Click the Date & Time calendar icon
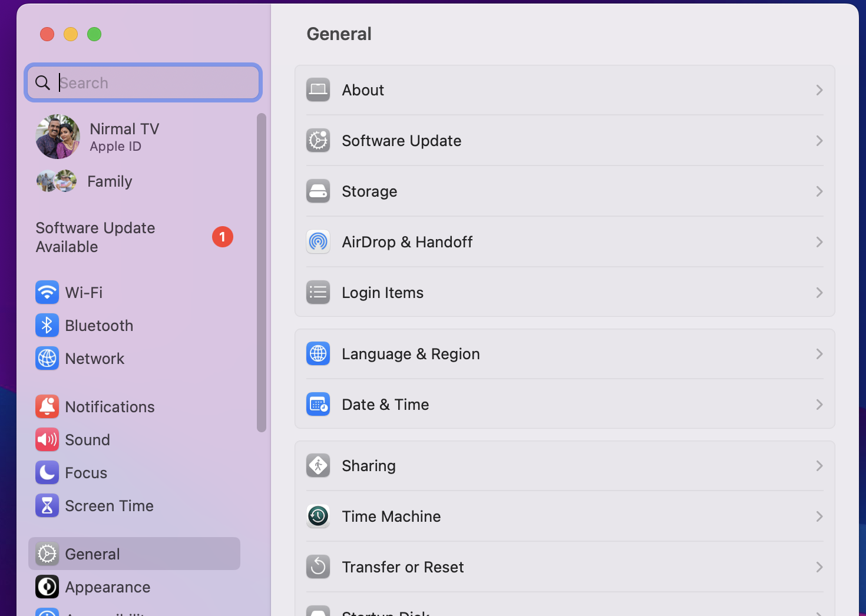Screen dimensions: 866x616 [x=318, y=405]
